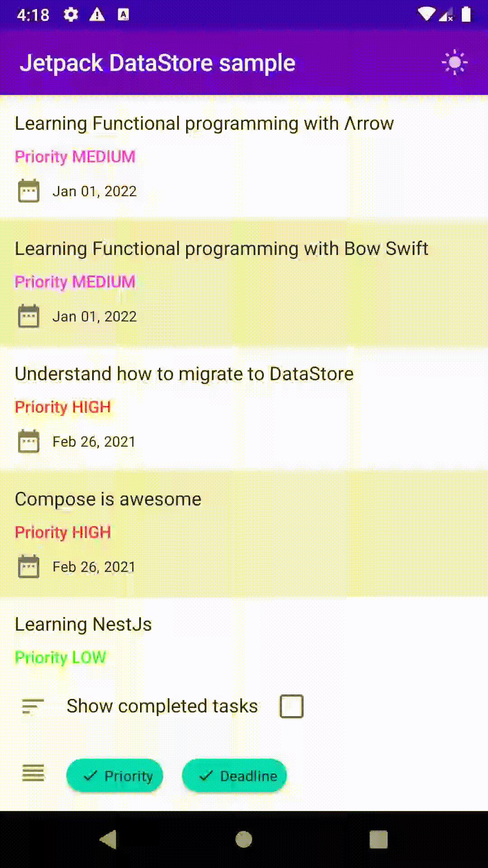Click the filter icon beside Show completed tasks
The image size is (488, 868).
pyautogui.click(x=33, y=706)
